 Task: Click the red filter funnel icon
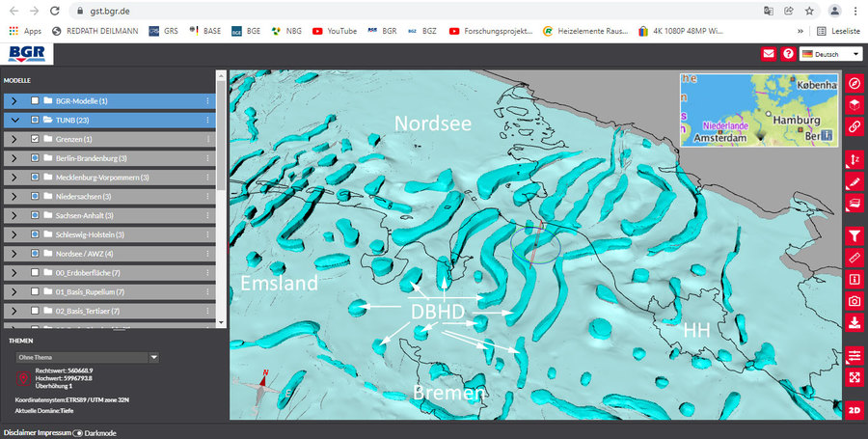(854, 235)
